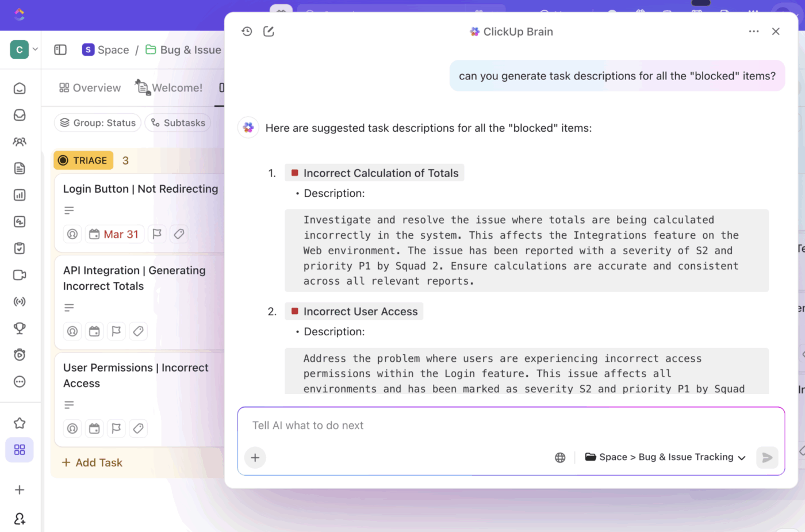Image resolution: width=805 pixels, height=532 pixels.
Task: Start a new ClickUp Brain conversation
Action: point(269,32)
